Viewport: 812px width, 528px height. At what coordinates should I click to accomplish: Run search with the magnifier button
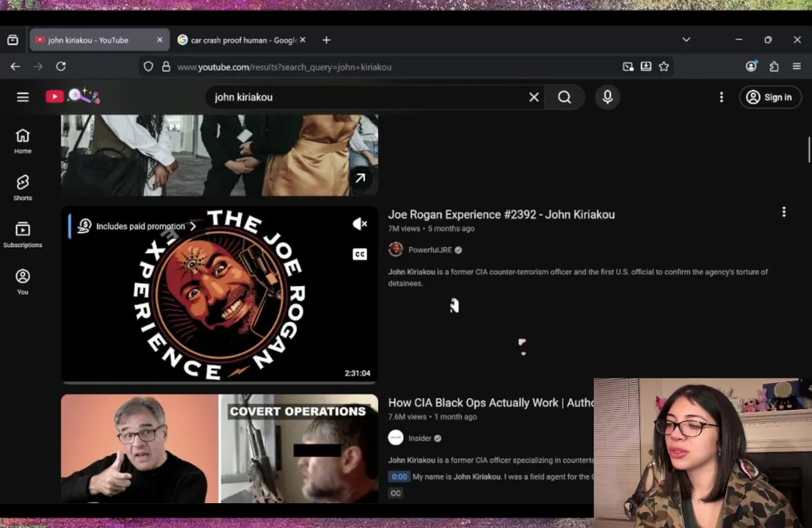564,97
